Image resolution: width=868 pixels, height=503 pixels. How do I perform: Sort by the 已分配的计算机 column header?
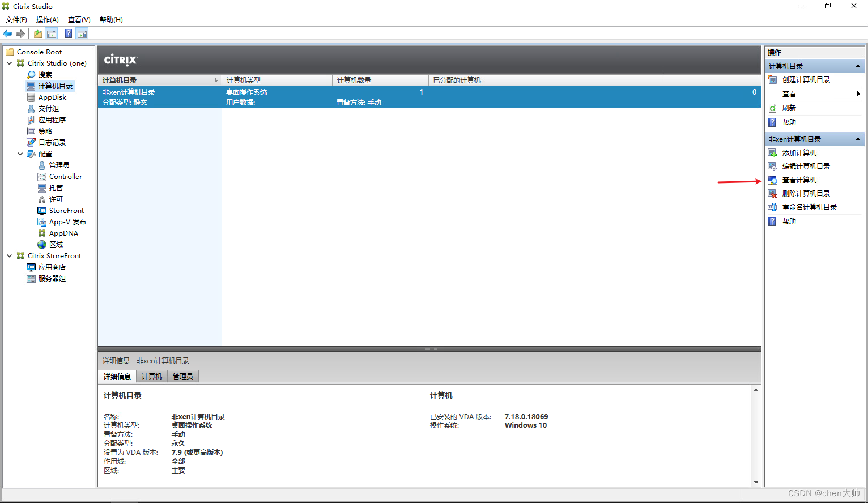point(594,80)
